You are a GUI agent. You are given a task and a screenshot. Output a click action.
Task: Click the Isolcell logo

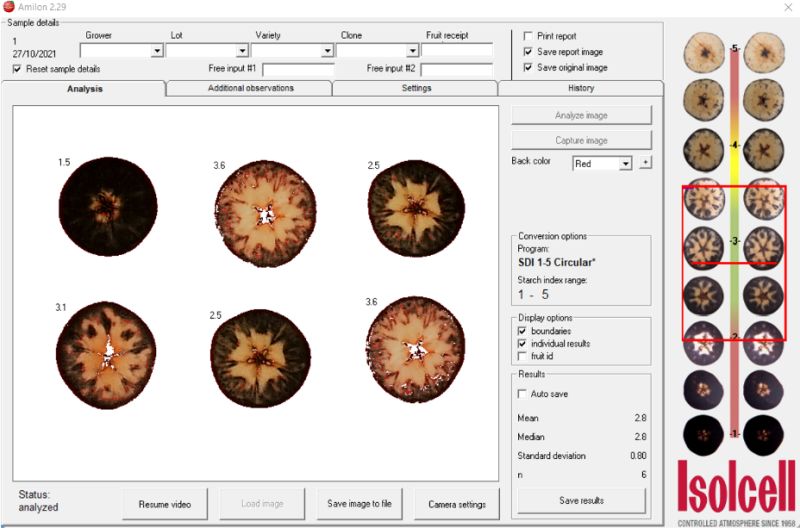pyautogui.click(x=736, y=493)
